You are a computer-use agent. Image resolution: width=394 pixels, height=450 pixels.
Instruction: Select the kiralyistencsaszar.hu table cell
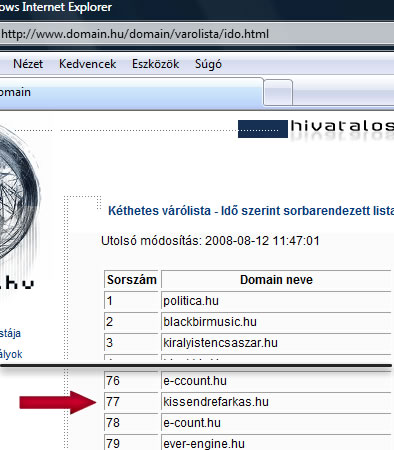coord(276,343)
